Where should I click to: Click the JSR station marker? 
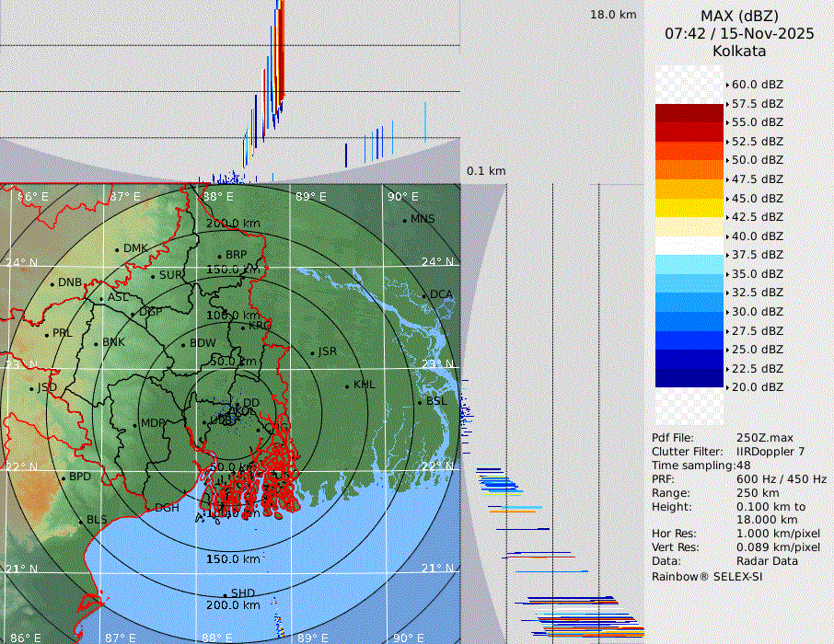[312, 352]
